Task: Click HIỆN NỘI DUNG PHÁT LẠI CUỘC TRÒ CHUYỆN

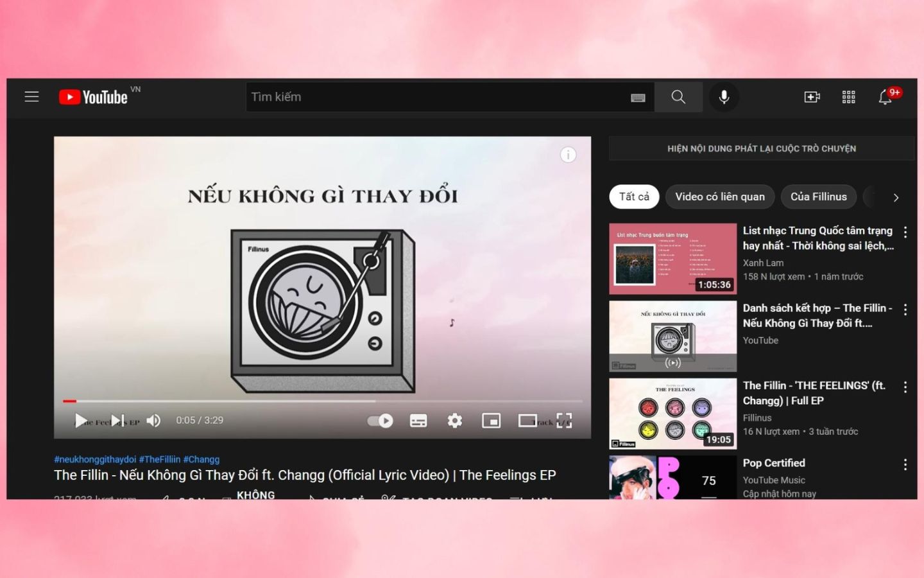Action: pos(762,148)
